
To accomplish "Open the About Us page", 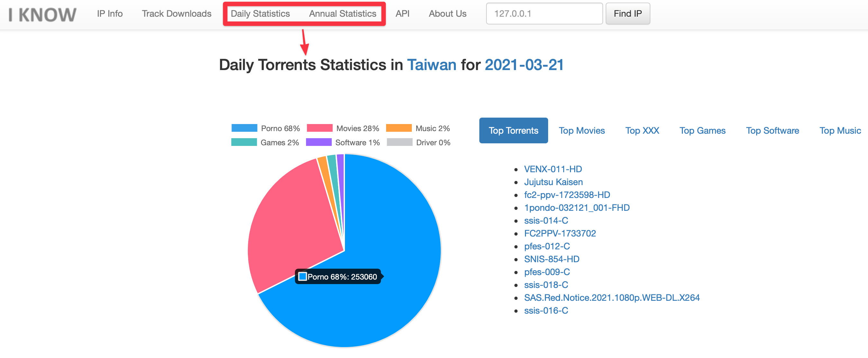I will coord(447,13).
